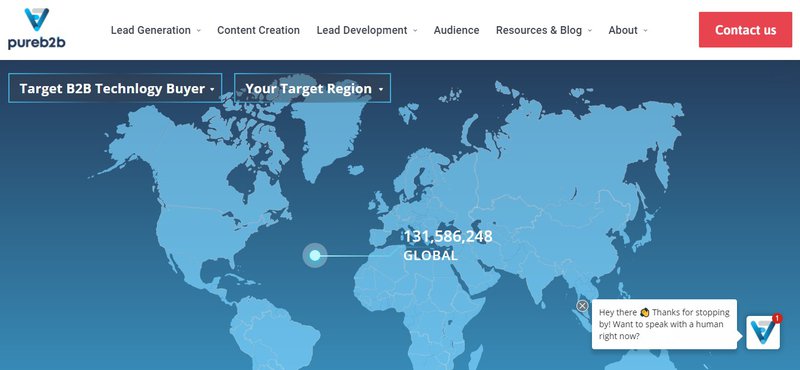Image resolution: width=800 pixels, height=370 pixels.
Task: Go to Content Creation page
Action: click(x=258, y=30)
